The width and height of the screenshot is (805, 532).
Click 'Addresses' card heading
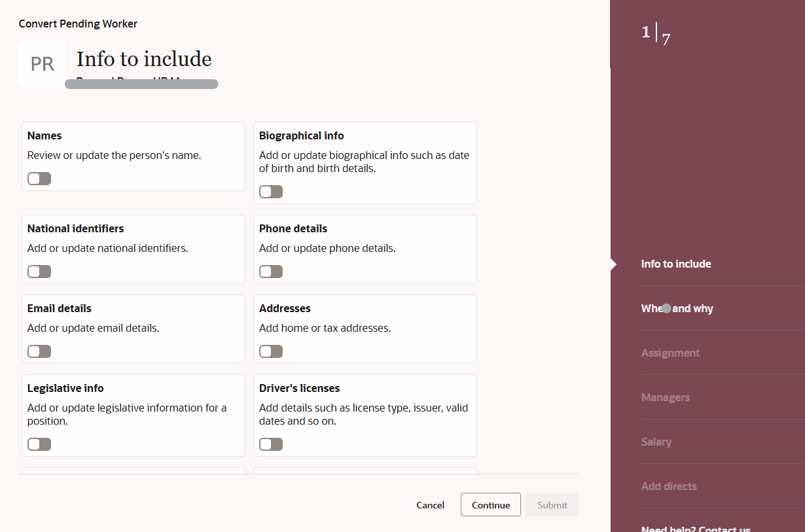(285, 308)
